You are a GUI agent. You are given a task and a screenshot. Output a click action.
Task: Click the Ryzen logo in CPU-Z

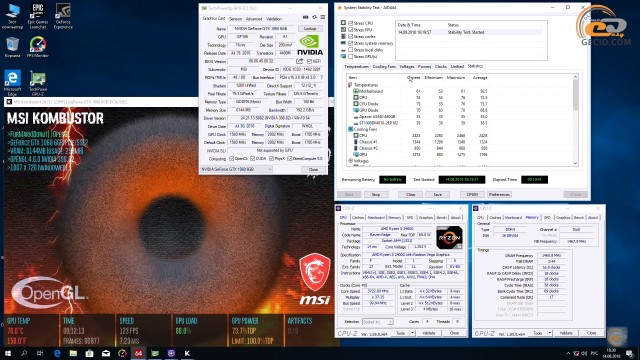(449, 237)
